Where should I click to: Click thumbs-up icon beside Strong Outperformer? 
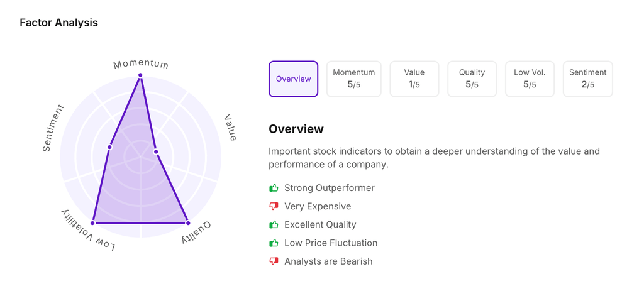click(274, 188)
